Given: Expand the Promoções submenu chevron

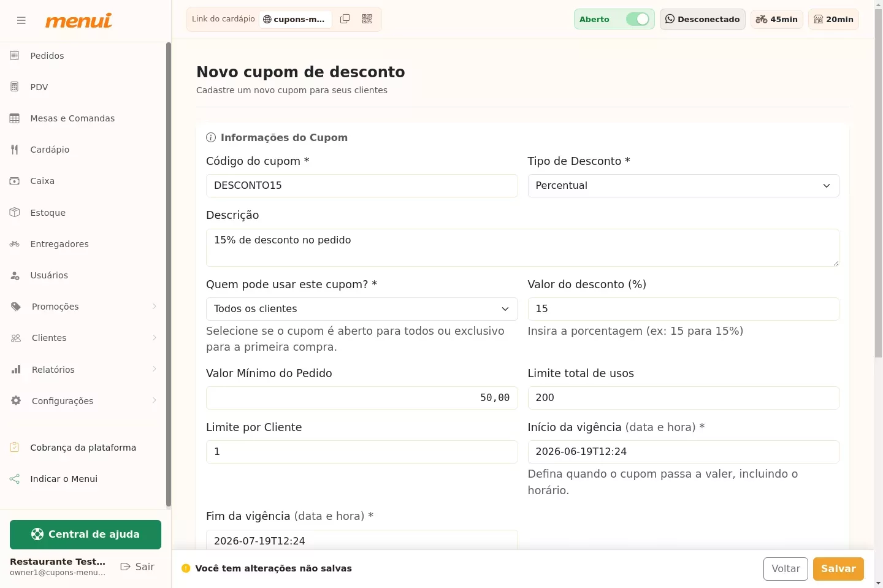Looking at the screenshot, I should point(155,307).
